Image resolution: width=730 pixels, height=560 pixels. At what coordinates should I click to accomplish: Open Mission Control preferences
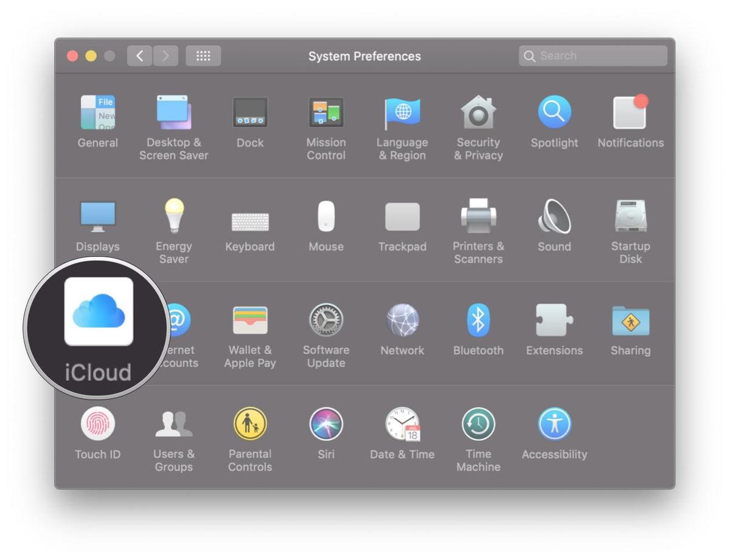[326, 112]
